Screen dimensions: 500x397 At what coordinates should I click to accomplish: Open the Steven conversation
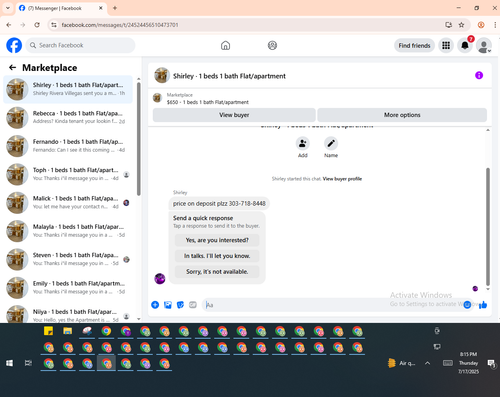68,259
